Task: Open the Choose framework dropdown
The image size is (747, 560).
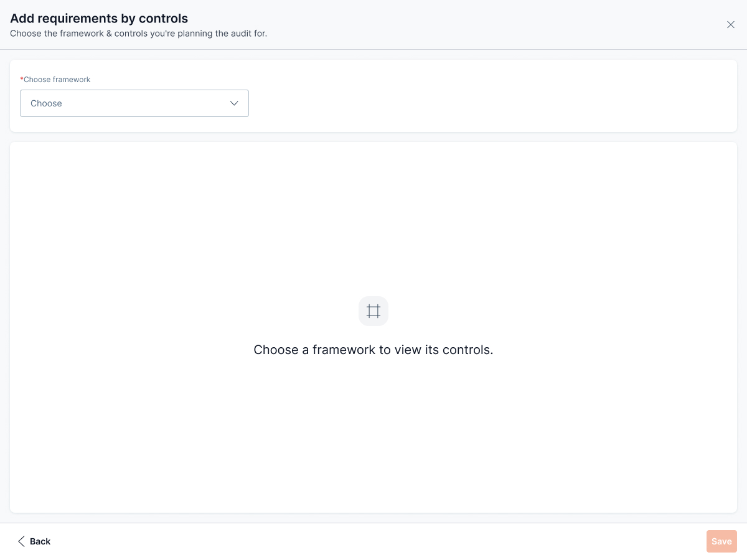Action: (134, 103)
